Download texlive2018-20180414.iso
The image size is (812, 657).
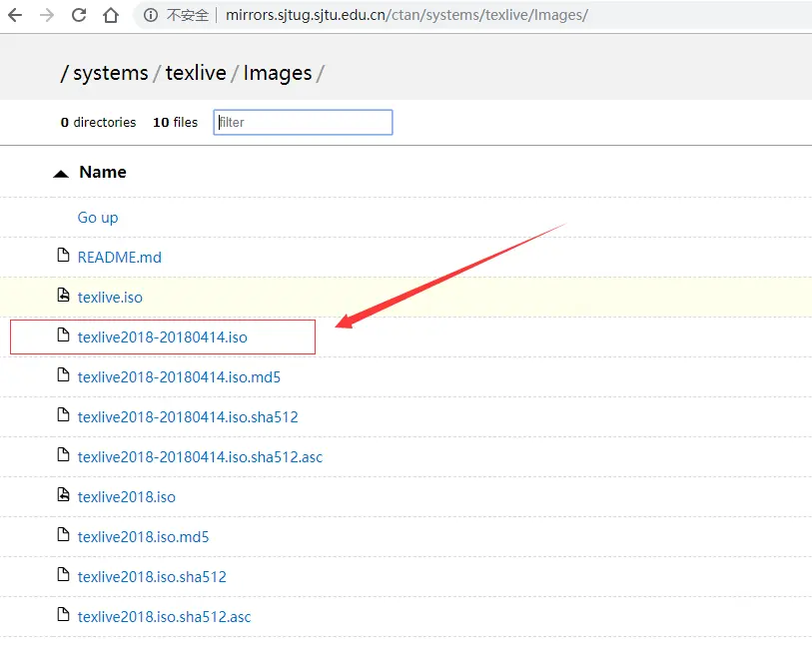pos(163,337)
